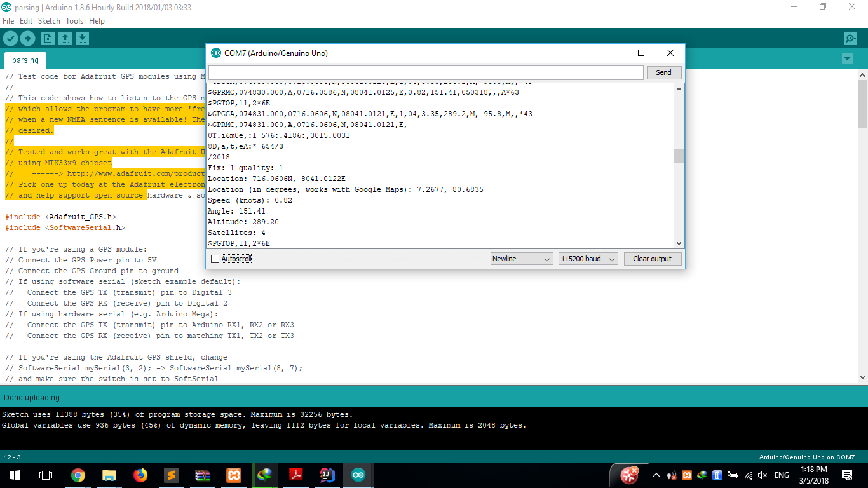This screenshot has width=868, height=488.
Task: Click 'Angle: 151.41' output line
Action: 236,211
